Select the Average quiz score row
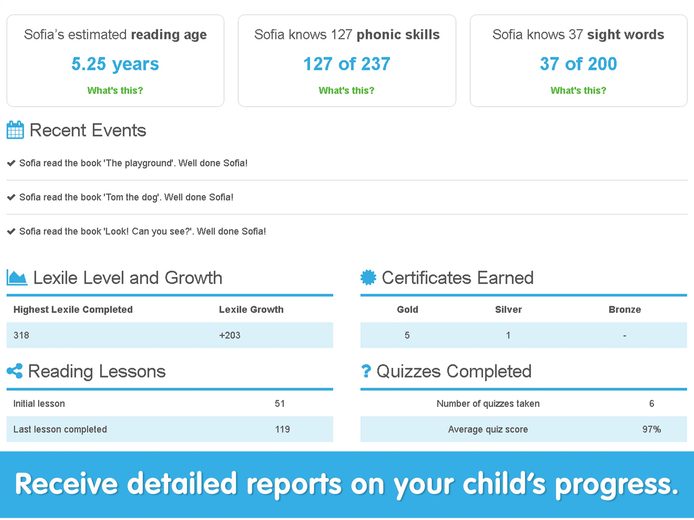Image resolution: width=694 pixels, height=520 pixels. [x=524, y=429]
